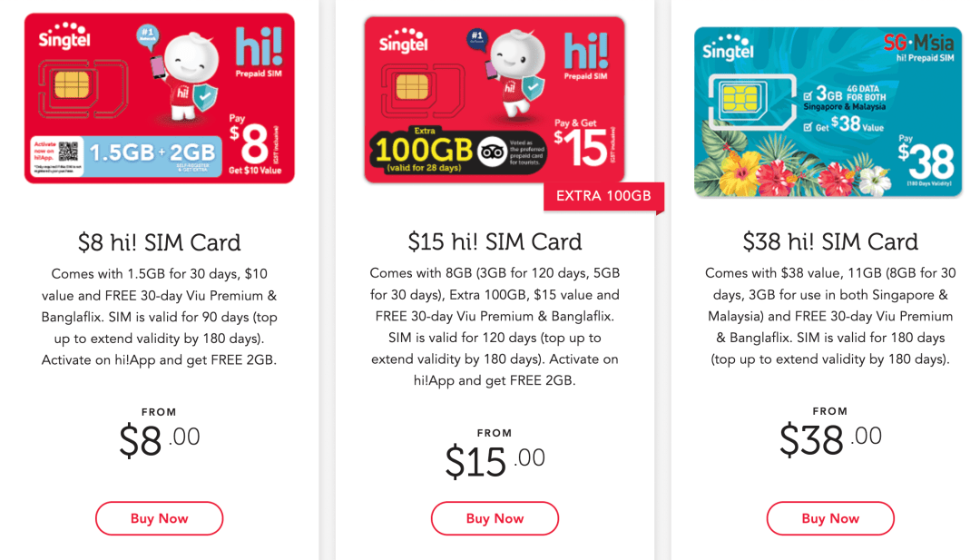This screenshot has height=560, width=980.
Task: Open the SG-M'sia $38 SIM card image
Action: tap(828, 112)
